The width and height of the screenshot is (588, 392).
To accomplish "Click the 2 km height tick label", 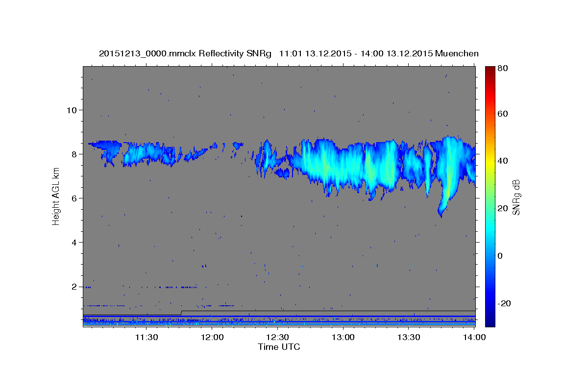I will [x=75, y=287].
